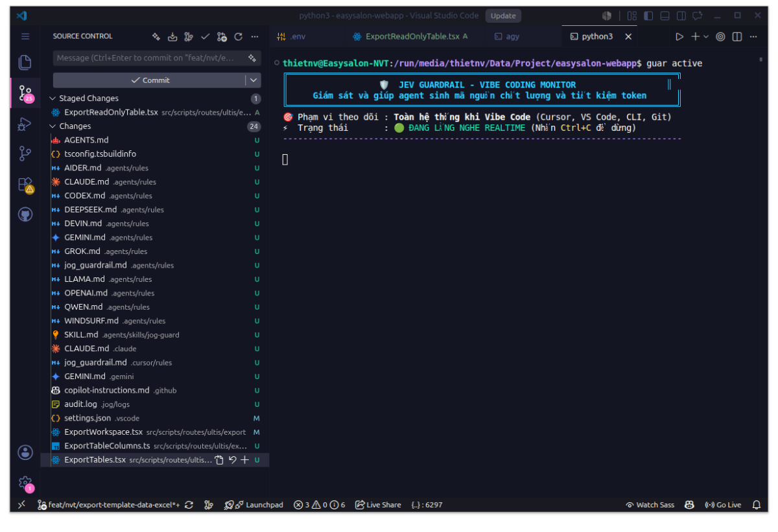
Task: Open the GitHub view in activity bar
Action: [25, 214]
